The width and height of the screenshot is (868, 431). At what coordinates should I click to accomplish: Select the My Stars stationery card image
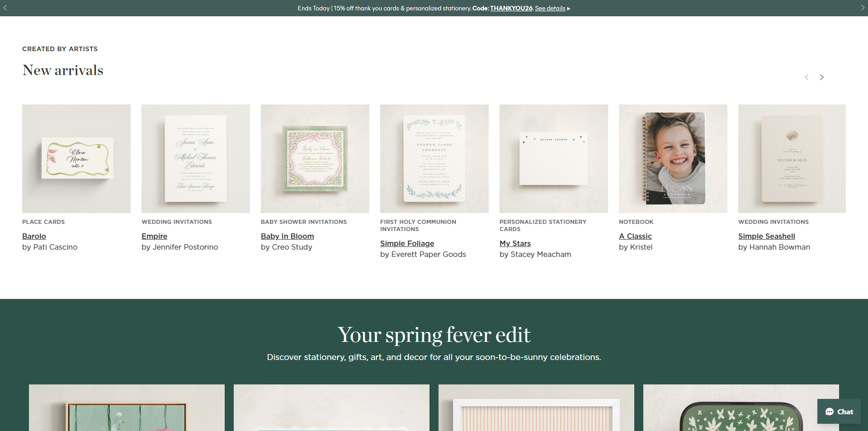point(554,159)
